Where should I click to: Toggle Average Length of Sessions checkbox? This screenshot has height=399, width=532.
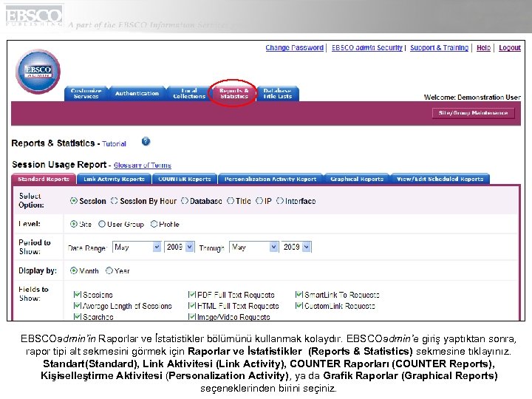(x=78, y=305)
